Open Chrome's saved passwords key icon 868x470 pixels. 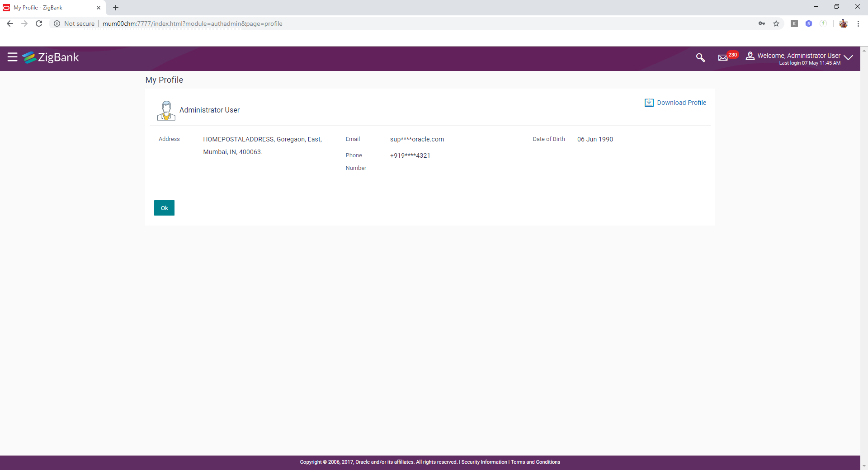click(x=762, y=23)
